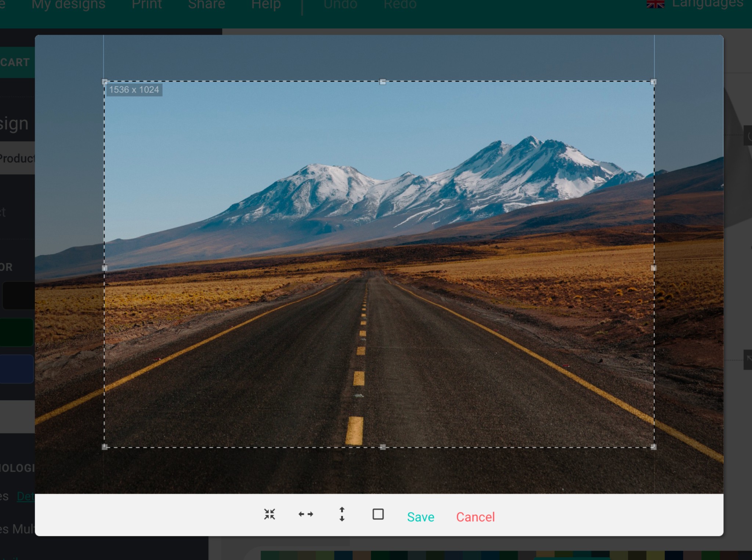Open the Help menu item
This screenshot has height=560, width=752.
tap(266, 4)
